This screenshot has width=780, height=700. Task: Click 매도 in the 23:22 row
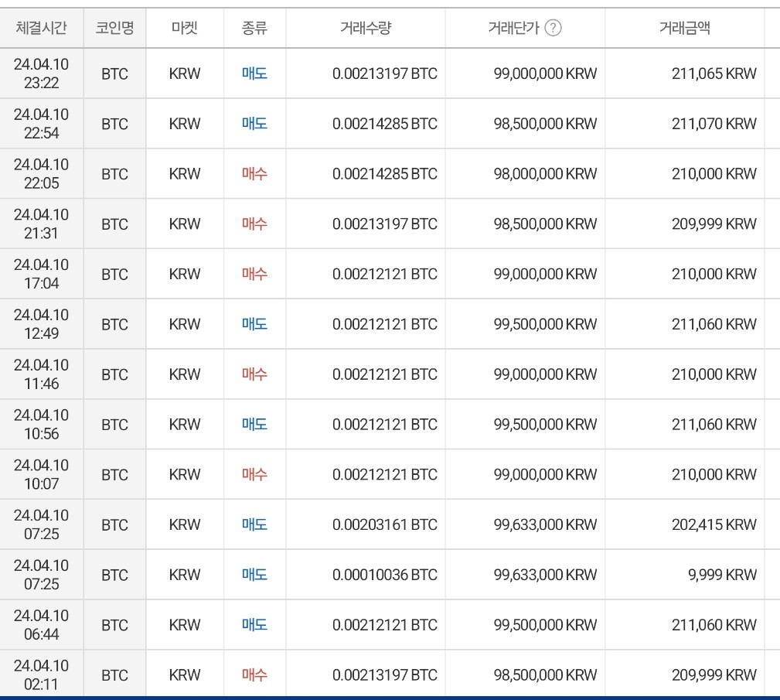[254, 73]
